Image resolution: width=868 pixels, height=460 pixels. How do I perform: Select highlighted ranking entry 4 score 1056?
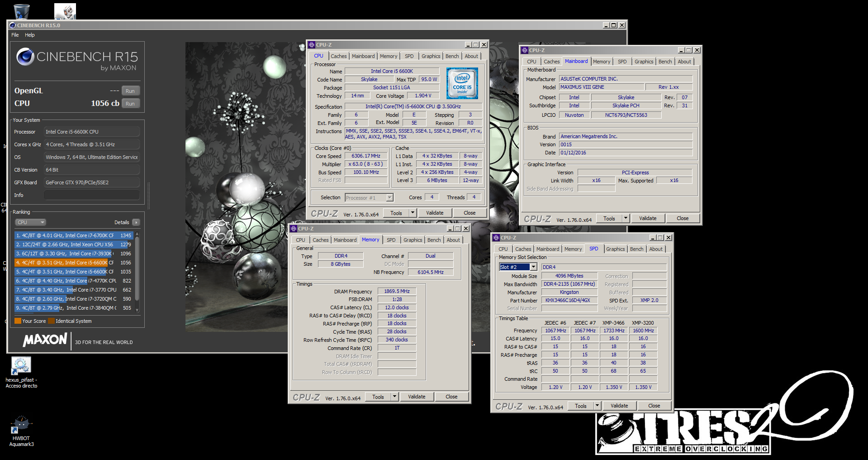[x=74, y=263]
